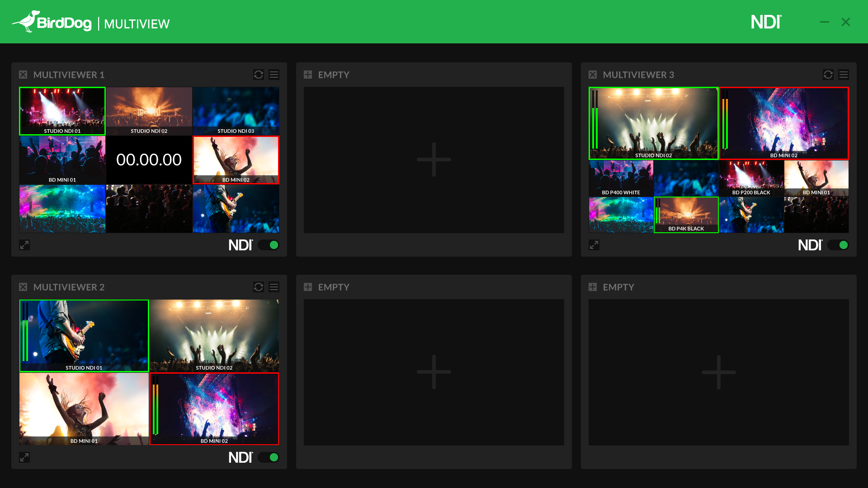Refresh sources in Multiviewer 2
This screenshot has height=488, width=868.
tap(259, 287)
